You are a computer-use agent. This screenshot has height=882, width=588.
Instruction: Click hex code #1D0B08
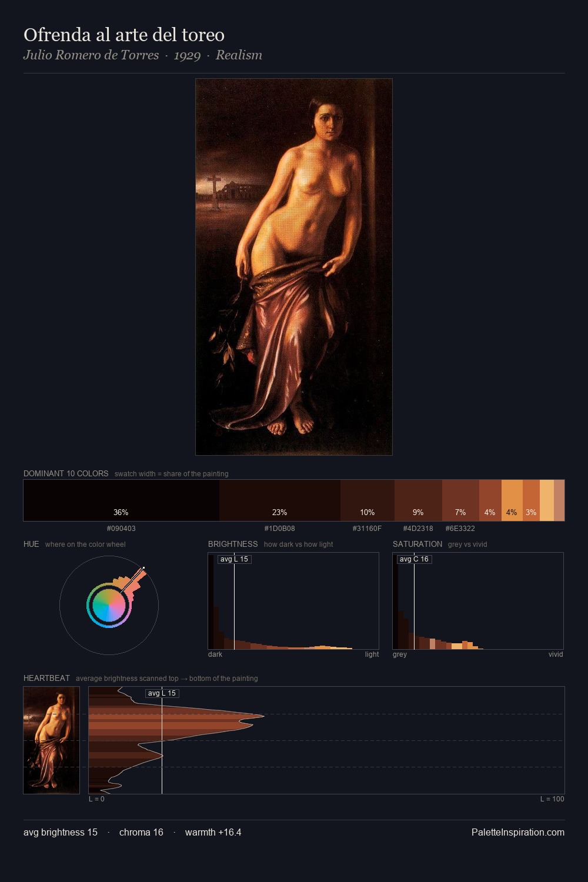coord(280,529)
